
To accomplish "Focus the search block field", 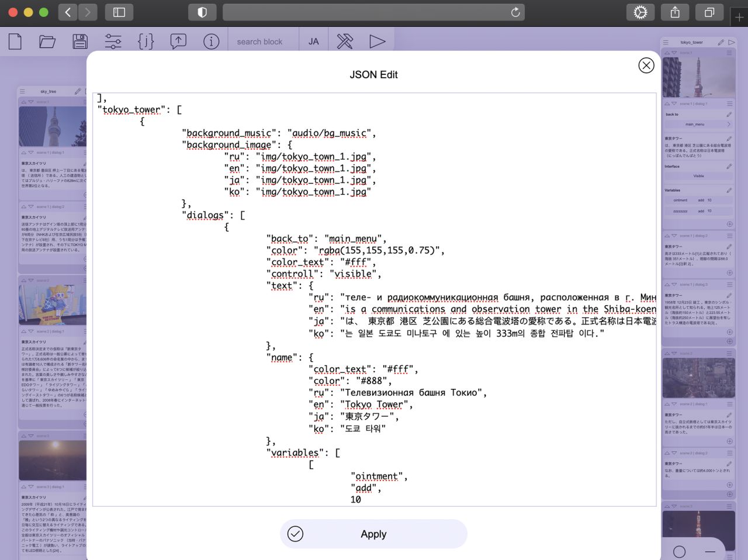I will tap(262, 42).
